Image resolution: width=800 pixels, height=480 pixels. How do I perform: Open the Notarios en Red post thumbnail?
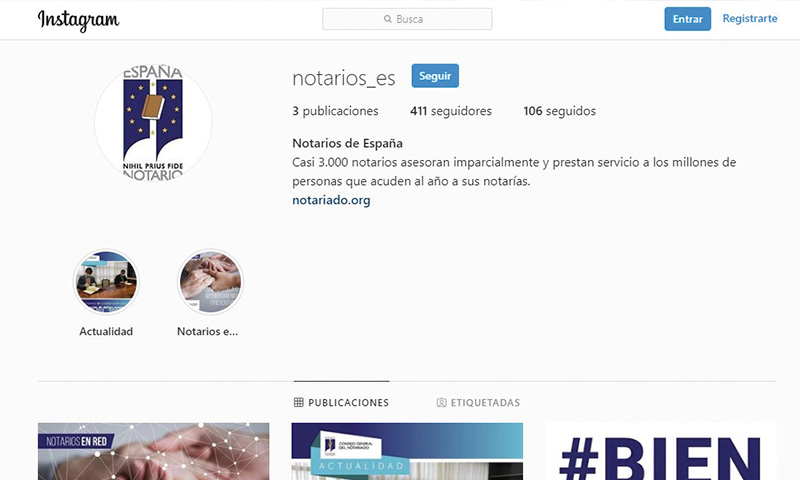coord(154,451)
